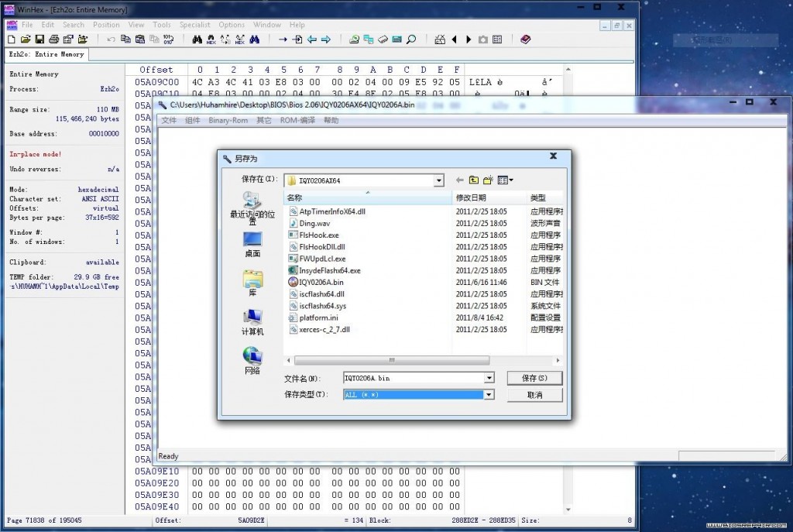Image resolution: width=793 pixels, height=532 pixels.
Task: Click 取消 cancel button
Action: (534, 395)
